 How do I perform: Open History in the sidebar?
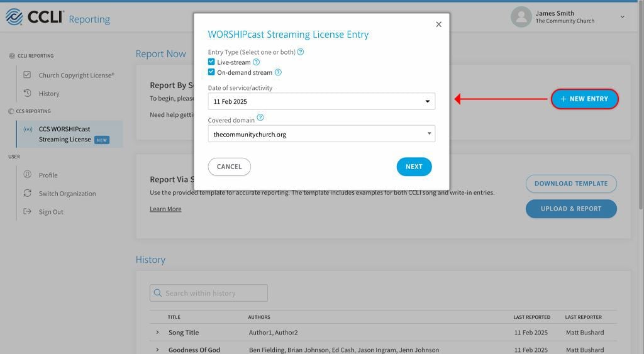click(x=49, y=94)
